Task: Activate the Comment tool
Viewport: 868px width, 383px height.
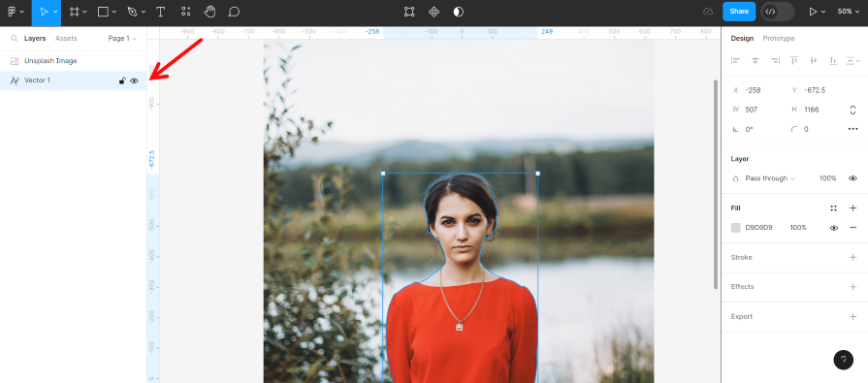Action: [x=234, y=12]
